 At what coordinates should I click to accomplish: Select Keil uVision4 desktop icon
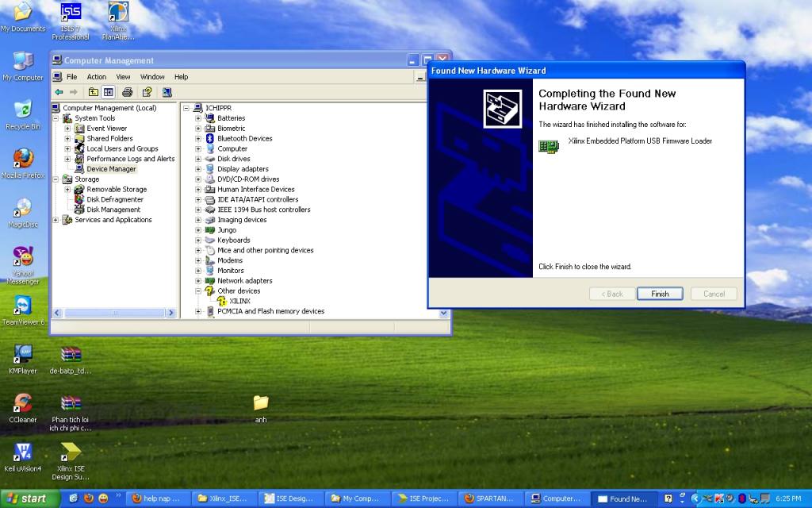tap(23, 456)
